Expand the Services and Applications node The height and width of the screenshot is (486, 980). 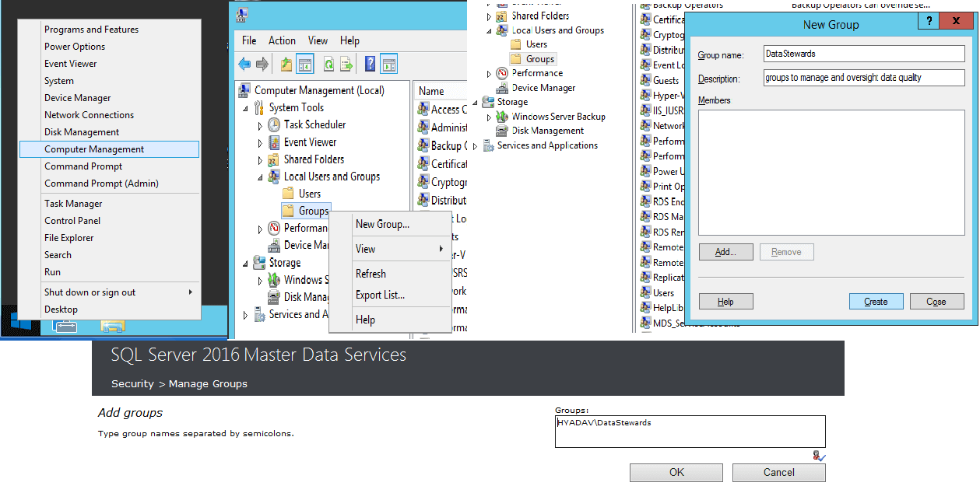pyautogui.click(x=247, y=315)
